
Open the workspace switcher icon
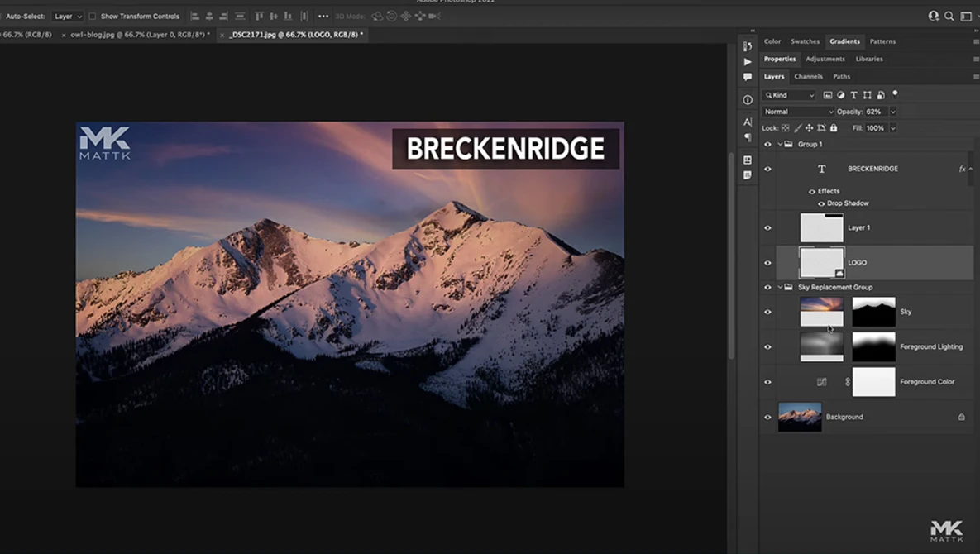(966, 17)
